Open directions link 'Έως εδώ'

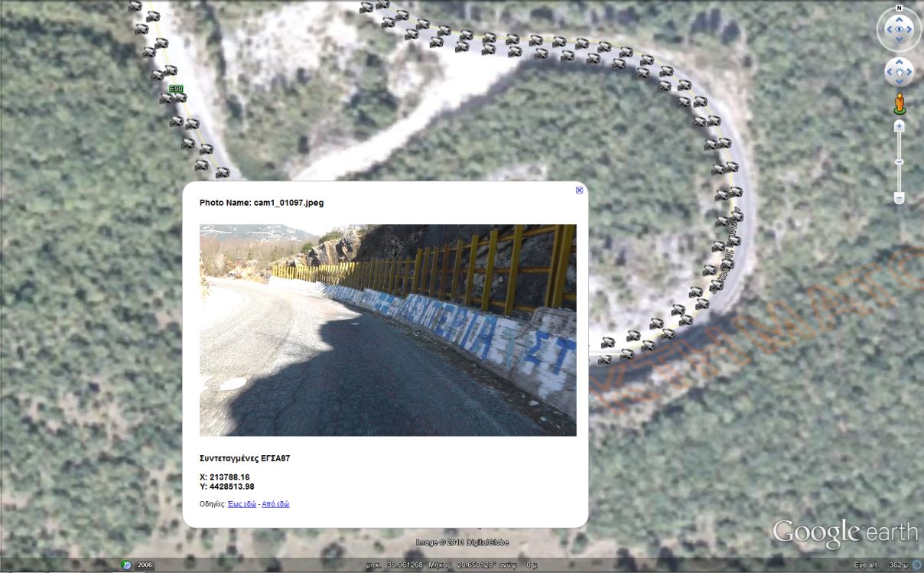coord(242,504)
